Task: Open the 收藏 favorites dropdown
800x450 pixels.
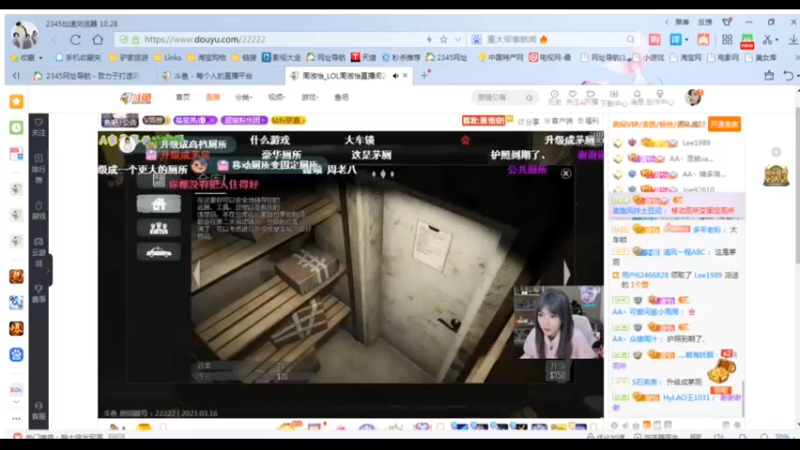Action: [x=27, y=58]
